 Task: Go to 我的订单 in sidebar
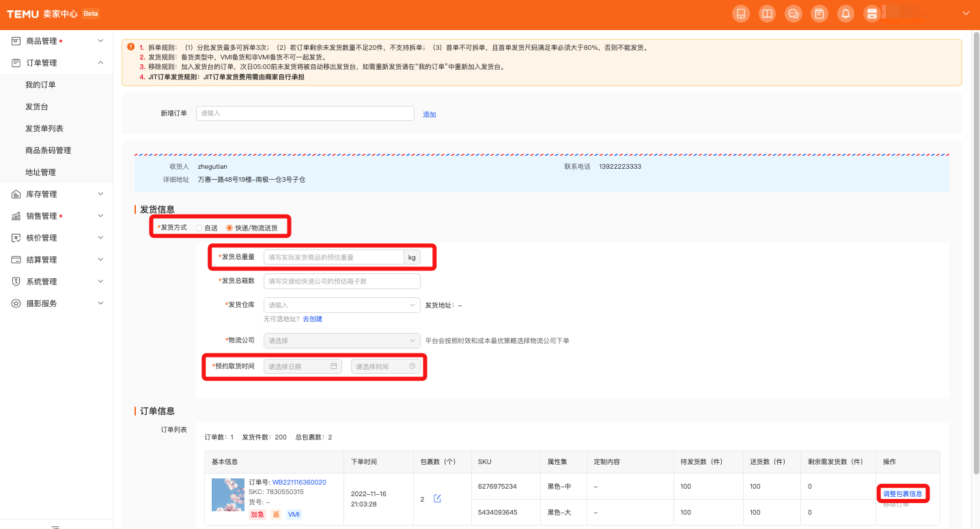pyautogui.click(x=40, y=85)
